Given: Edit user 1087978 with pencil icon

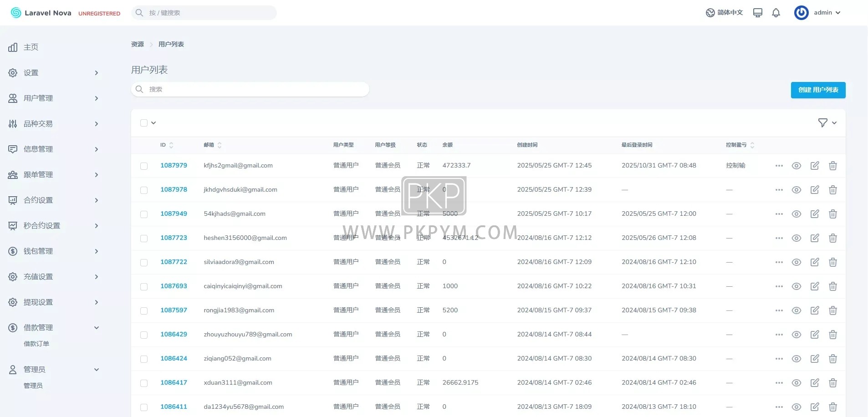Looking at the screenshot, I should click(815, 190).
